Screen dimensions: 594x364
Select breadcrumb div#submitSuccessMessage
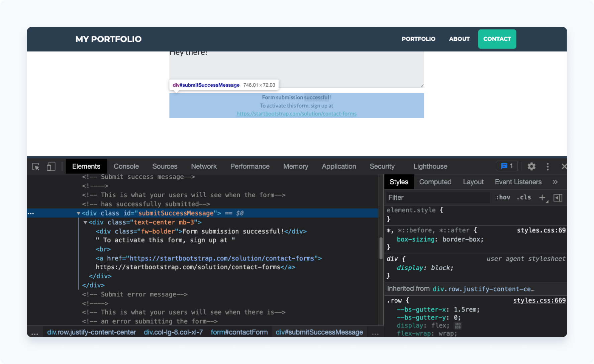click(319, 332)
